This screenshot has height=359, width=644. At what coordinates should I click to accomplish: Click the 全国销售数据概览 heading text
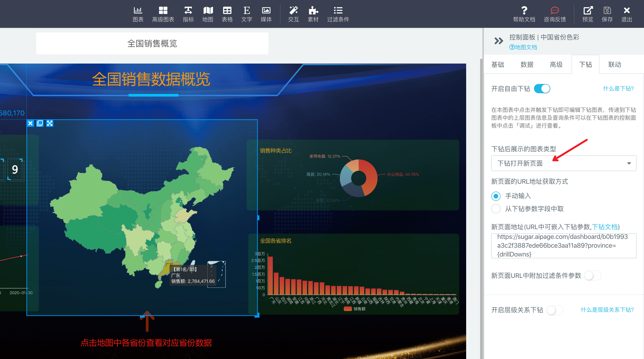151,79
